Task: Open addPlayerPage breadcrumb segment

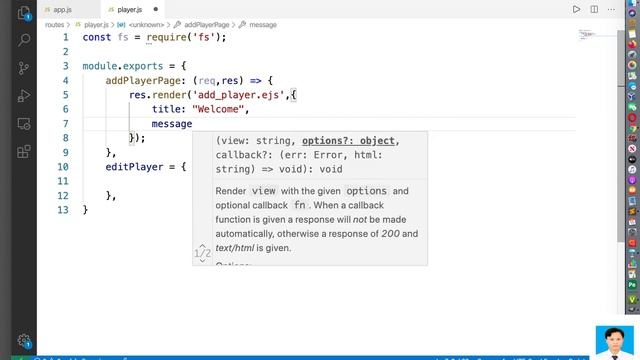Action: [x=207, y=25]
